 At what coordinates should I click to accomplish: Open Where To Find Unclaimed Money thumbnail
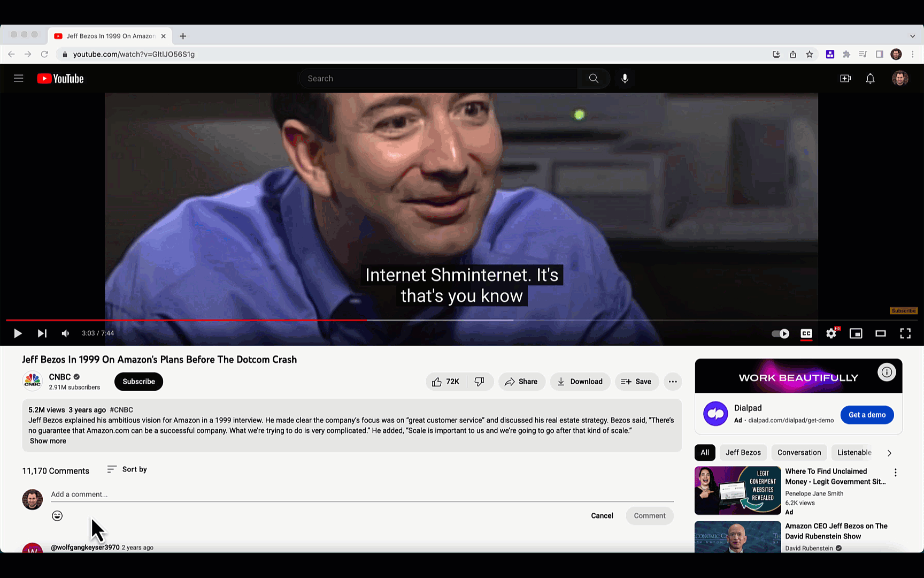point(738,491)
